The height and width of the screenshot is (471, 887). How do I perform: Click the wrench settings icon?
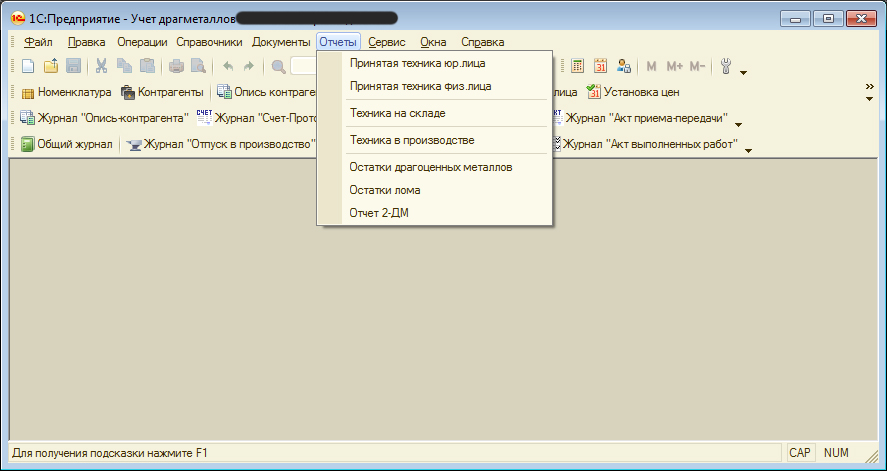click(726, 67)
